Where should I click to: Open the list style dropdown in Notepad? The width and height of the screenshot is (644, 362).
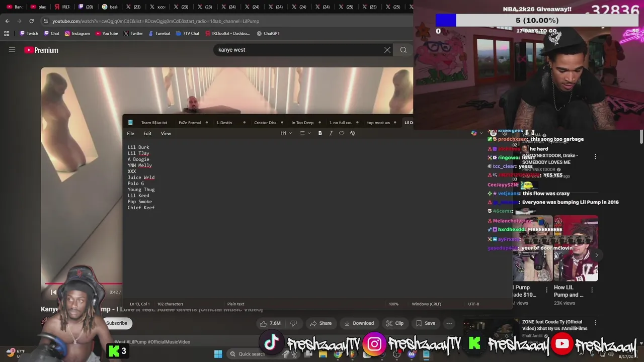click(305, 133)
